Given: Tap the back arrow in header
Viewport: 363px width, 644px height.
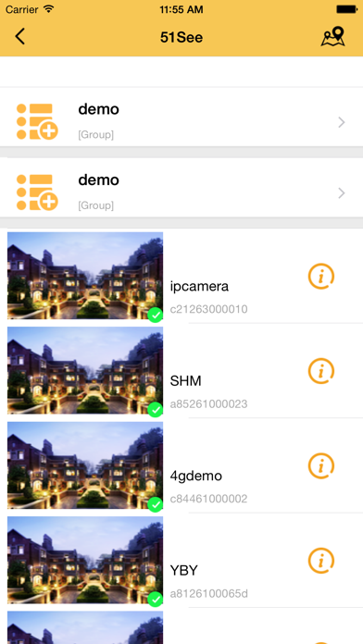Looking at the screenshot, I should (x=19, y=37).
